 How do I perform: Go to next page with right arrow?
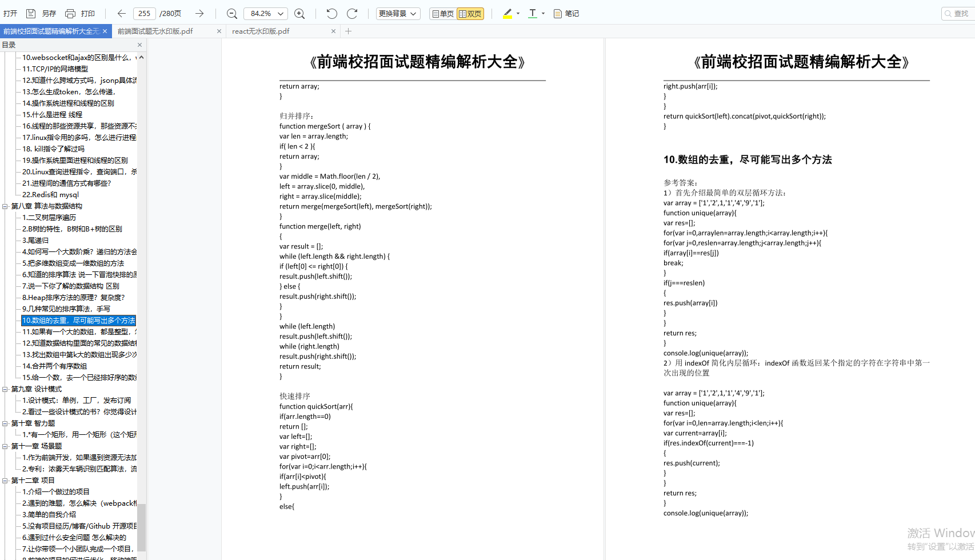199,13
